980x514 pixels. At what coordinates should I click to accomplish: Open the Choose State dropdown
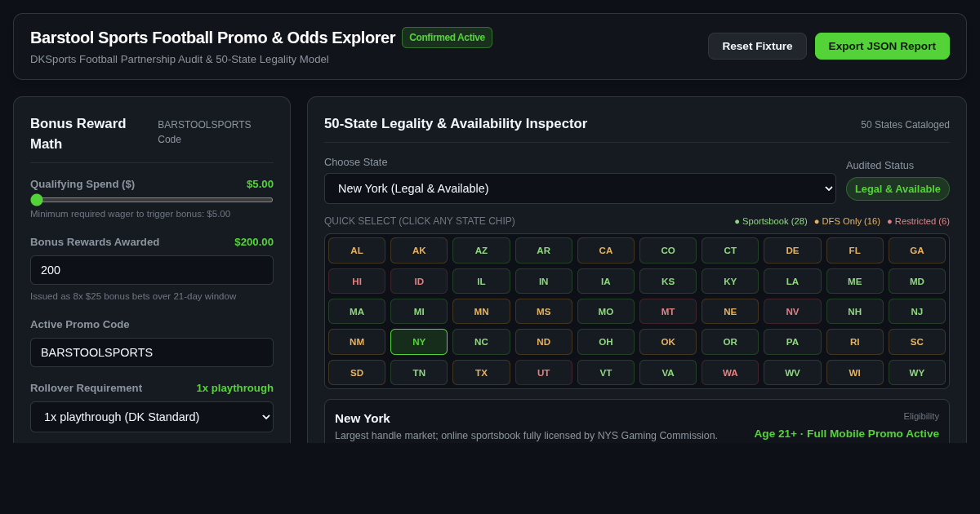pos(580,188)
